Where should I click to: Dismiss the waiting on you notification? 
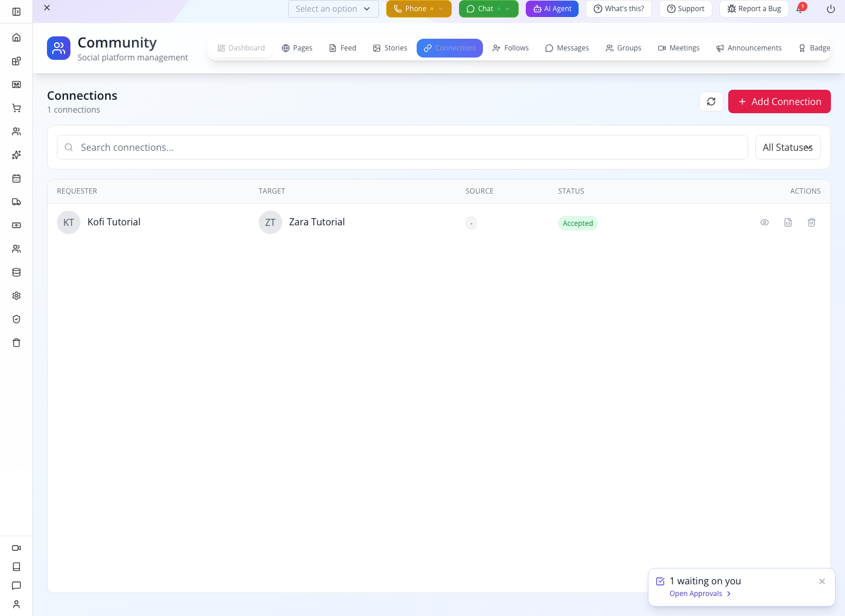tap(822, 581)
